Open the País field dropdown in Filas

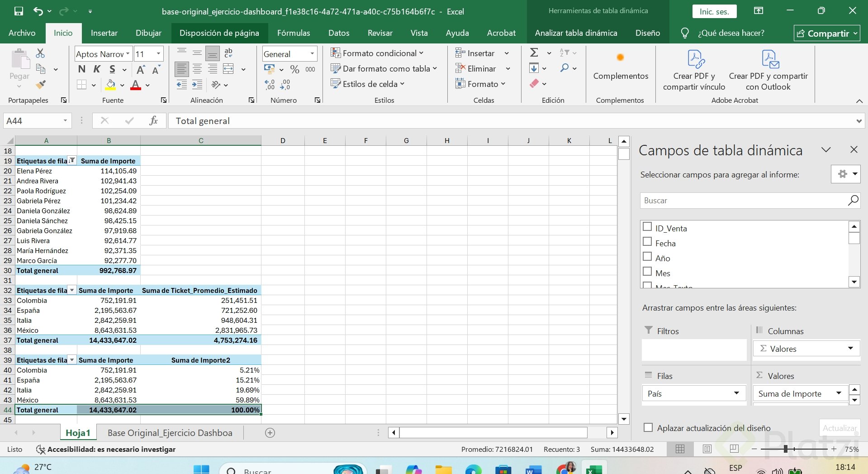[736, 393]
